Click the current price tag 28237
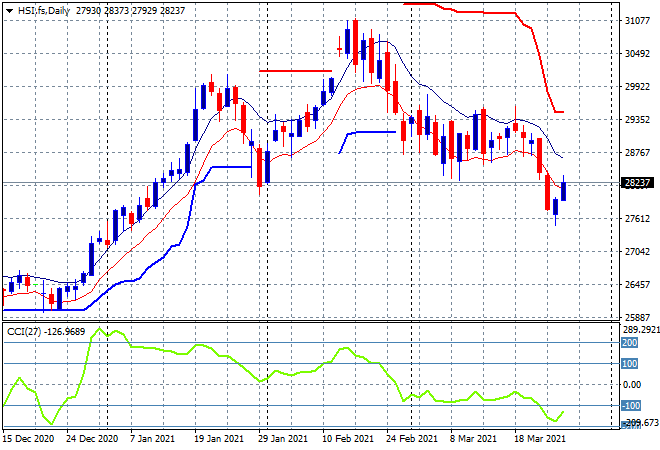This screenshot has width=660, height=450. pos(637,183)
